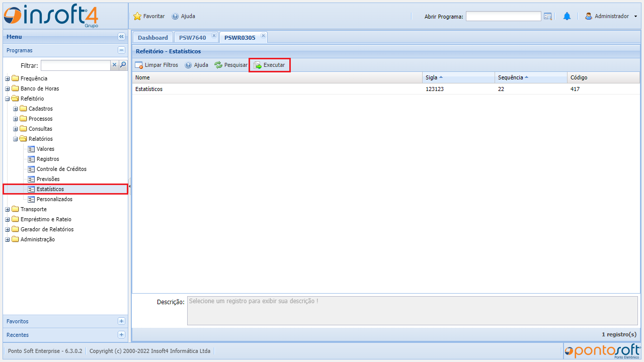Sort by the Sigla column header
644x362 pixels.
pos(431,77)
